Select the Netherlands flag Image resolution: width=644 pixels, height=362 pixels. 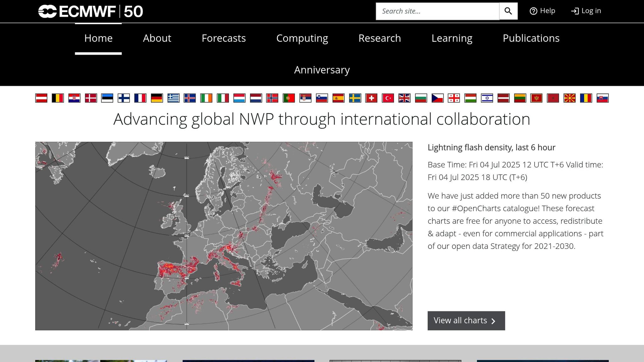pos(256,98)
